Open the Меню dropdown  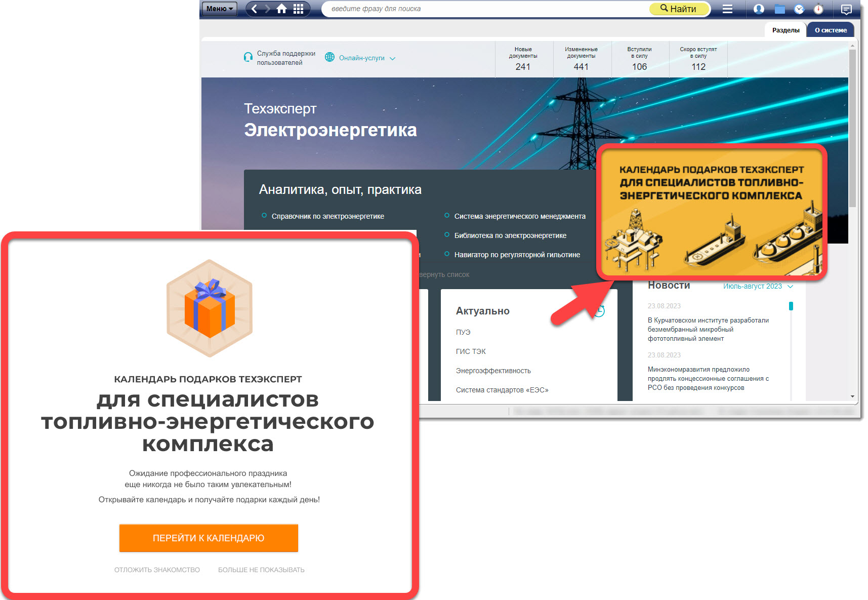(220, 9)
